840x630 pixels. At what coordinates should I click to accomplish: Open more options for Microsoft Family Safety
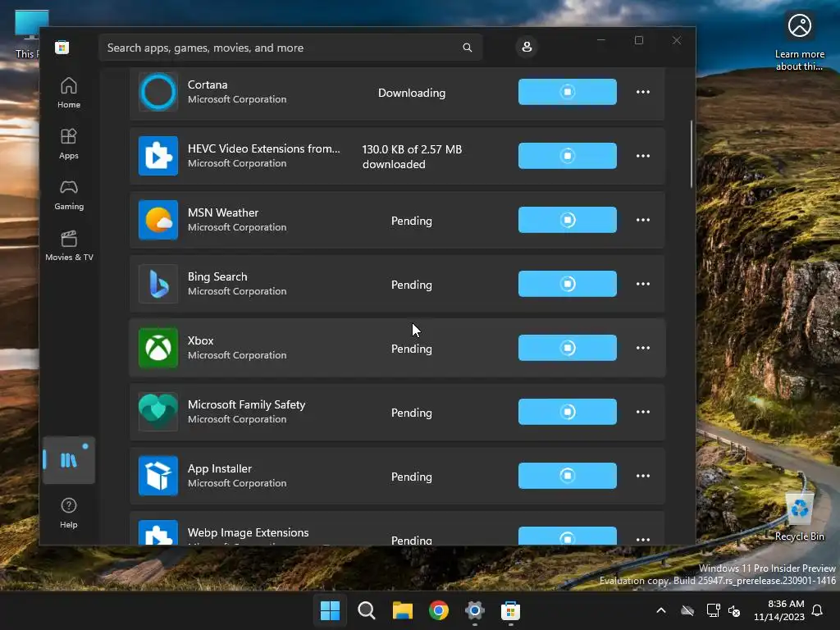[643, 412]
